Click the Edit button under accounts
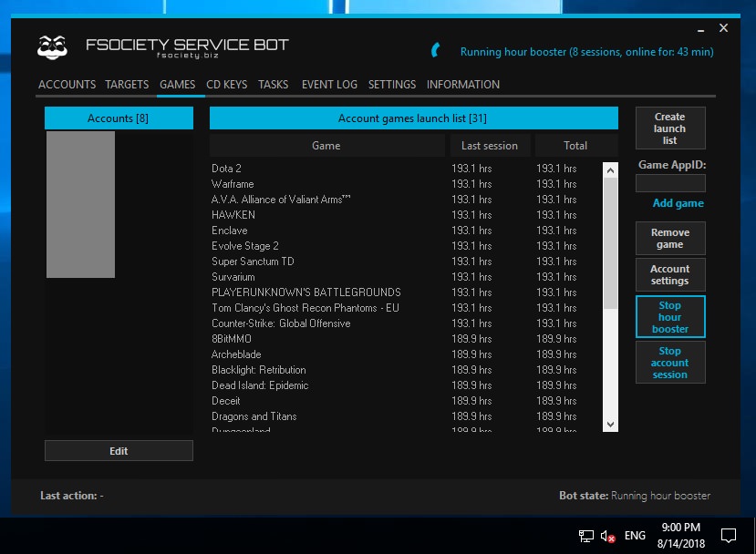756x554 pixels. click(x=119, y=451)
